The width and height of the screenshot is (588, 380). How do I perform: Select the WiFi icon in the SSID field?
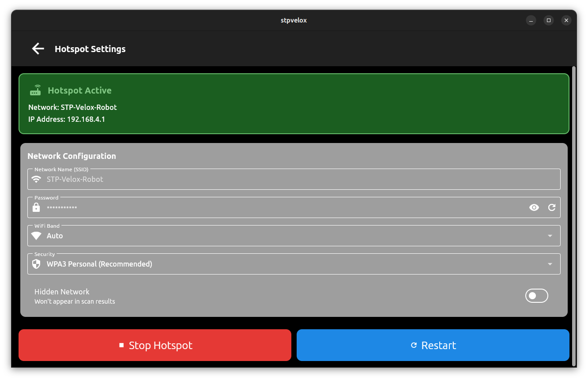tap(36, 179)
